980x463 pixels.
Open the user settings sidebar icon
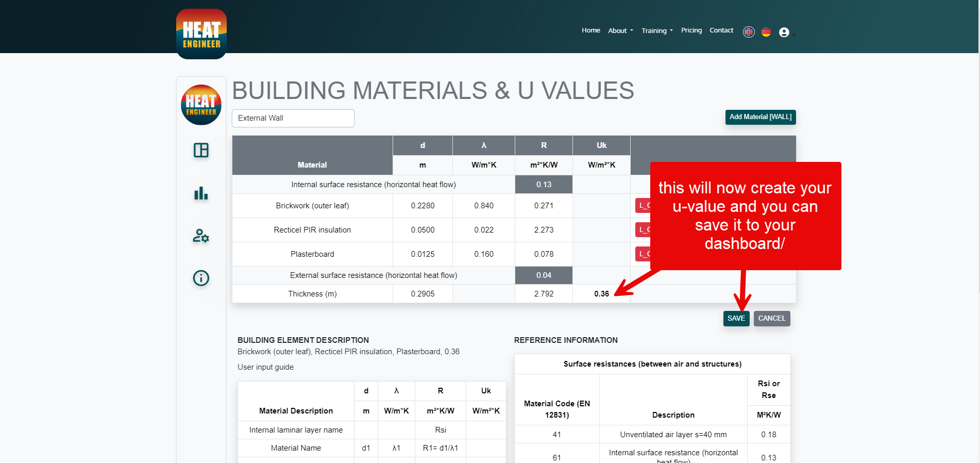(x=201, y=236)
